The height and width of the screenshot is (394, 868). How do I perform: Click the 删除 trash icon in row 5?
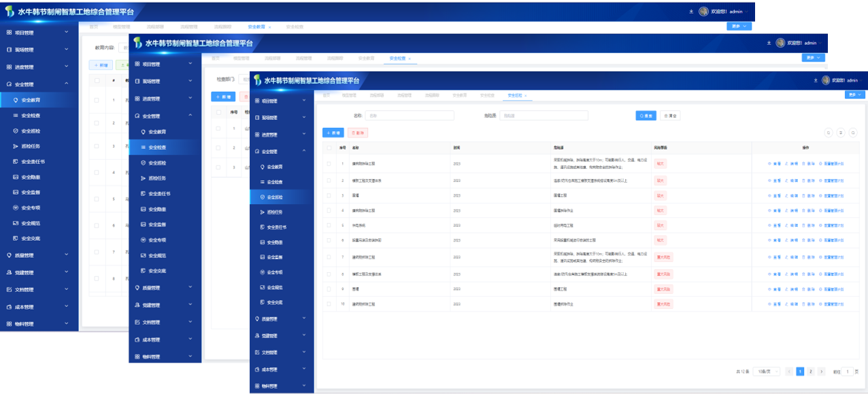803,225
